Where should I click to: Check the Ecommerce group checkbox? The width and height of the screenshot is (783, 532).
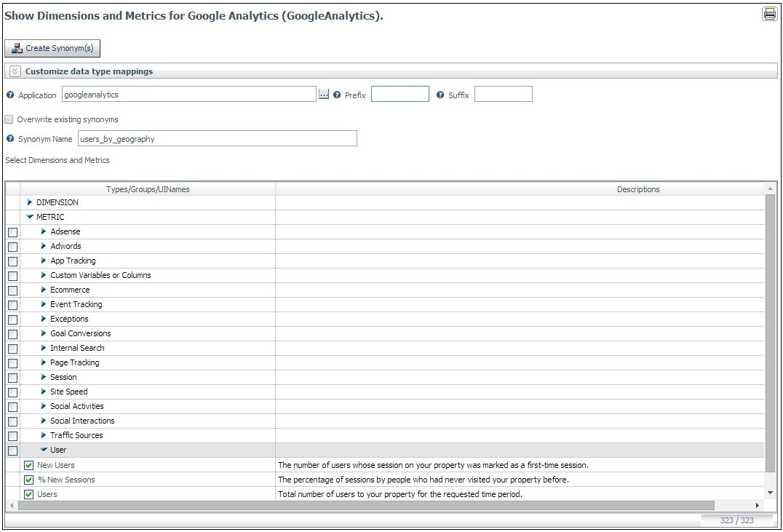13,290
